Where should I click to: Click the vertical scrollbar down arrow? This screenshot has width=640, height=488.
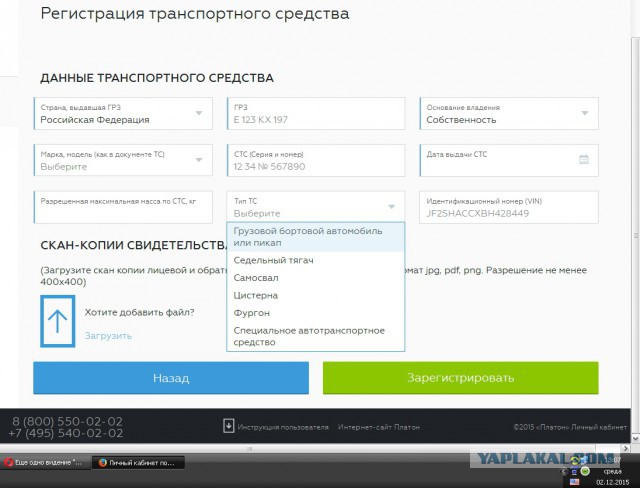click(636, 439)
